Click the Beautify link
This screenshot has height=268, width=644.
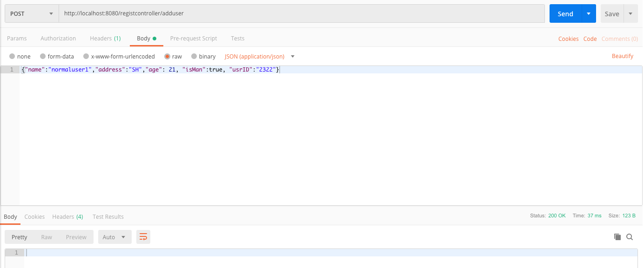(623, 56)
